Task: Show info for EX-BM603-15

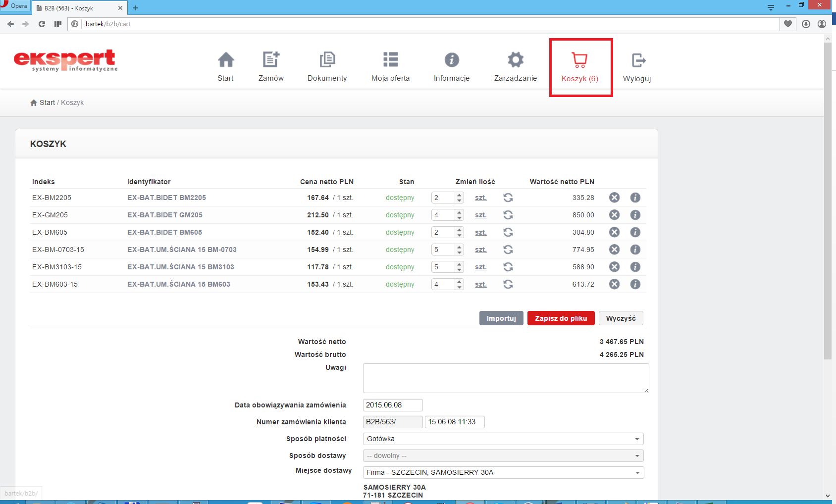Action: 635,284
